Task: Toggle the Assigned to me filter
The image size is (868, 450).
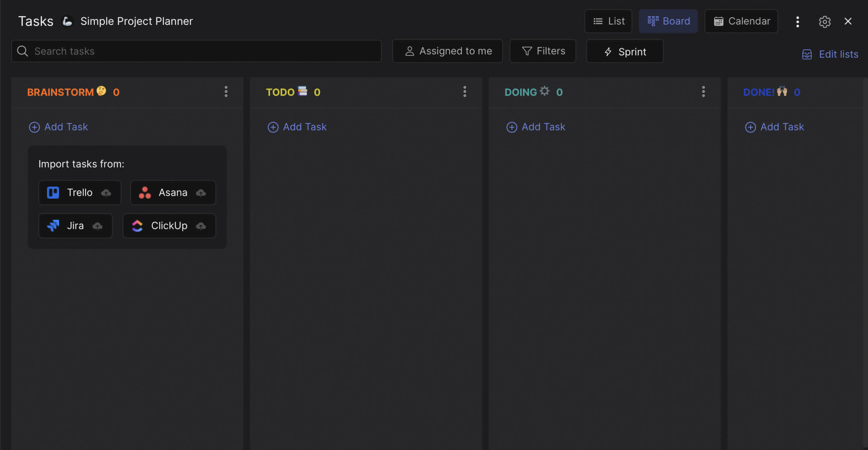Action: click(447, 51)
